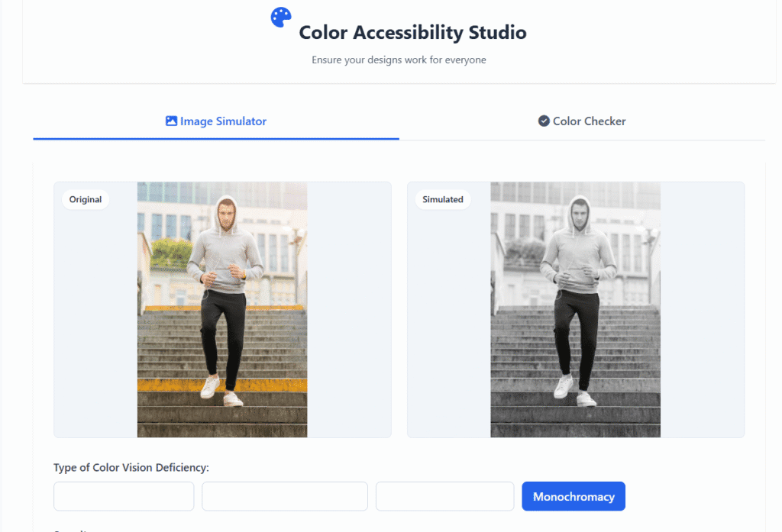The image size is (782, 532).
Task: Click the second blank deficiency type button
Action: [285, 496]
